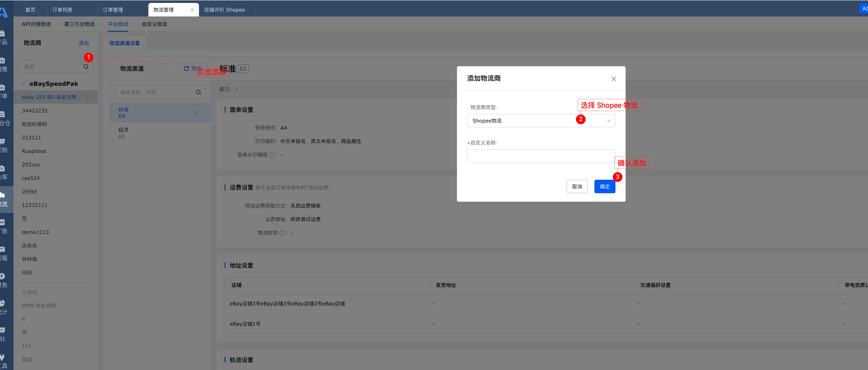This screenshot has height=370, width=868.
Task: Select logistics provider 钟钟商
Action: (56, 259)
